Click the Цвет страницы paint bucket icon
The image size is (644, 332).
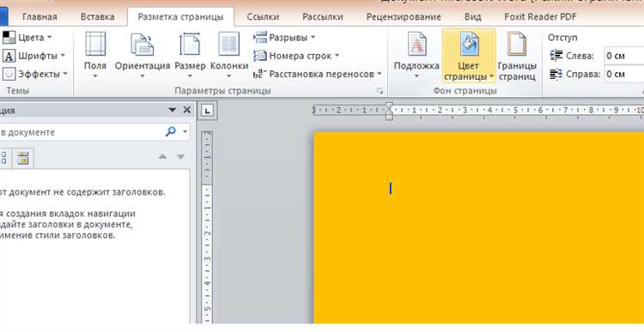click(x=469, y=44)
